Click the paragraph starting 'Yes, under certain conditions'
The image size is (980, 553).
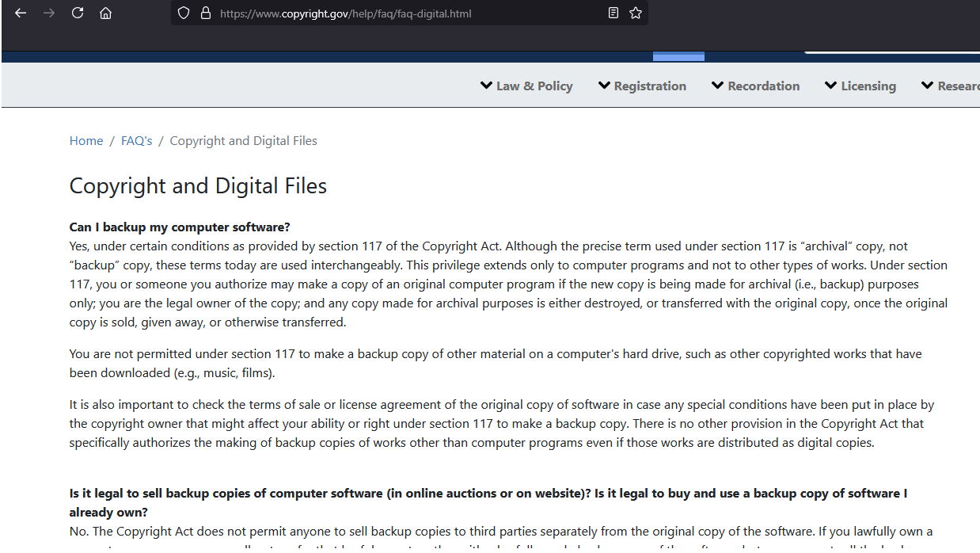click(508, 284)
